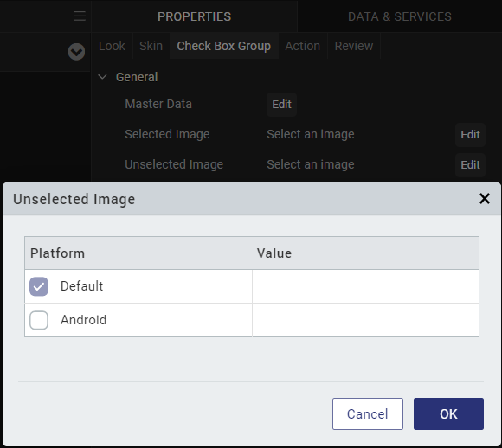Open the Review tab

pos(354,46)
